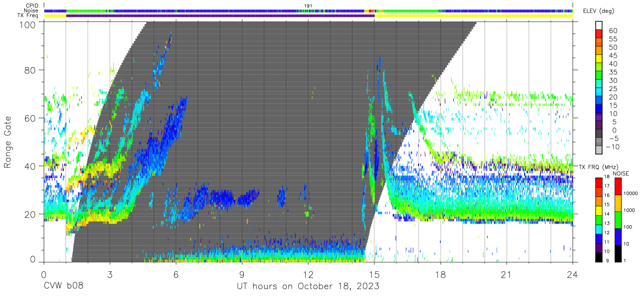
Task: Click the Range Gate axis label
Action: pyautogui.click(x=8, y=143)
